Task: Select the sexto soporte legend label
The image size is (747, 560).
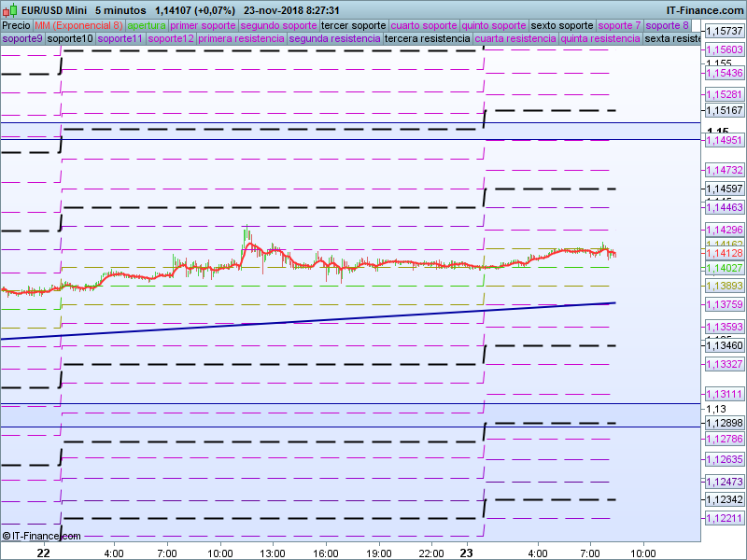Action: 562,25
